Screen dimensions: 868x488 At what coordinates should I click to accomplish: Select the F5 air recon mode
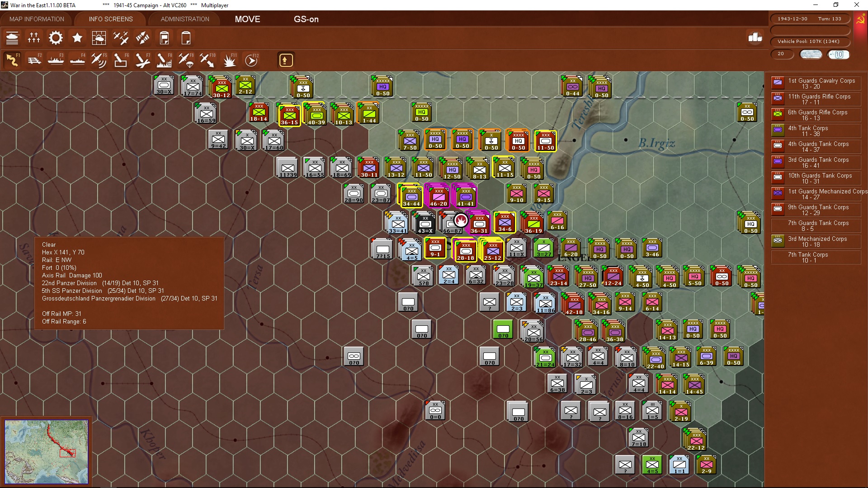99,60
